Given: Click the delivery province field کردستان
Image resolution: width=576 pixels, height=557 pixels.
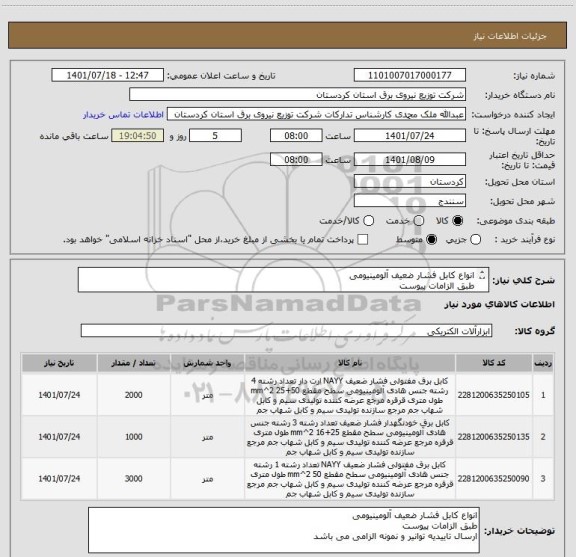Looking at the screenshot, I should pyautogui.click(x=410, y=182).
